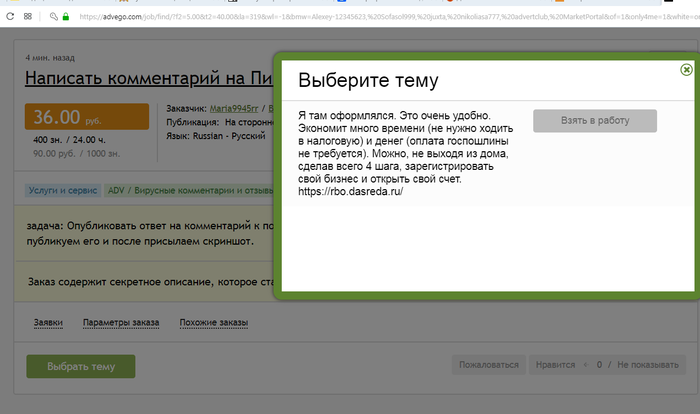Screen dimensions: 700x414
Task: Open customer profile Maria9945rr
Action: [234, 109]
